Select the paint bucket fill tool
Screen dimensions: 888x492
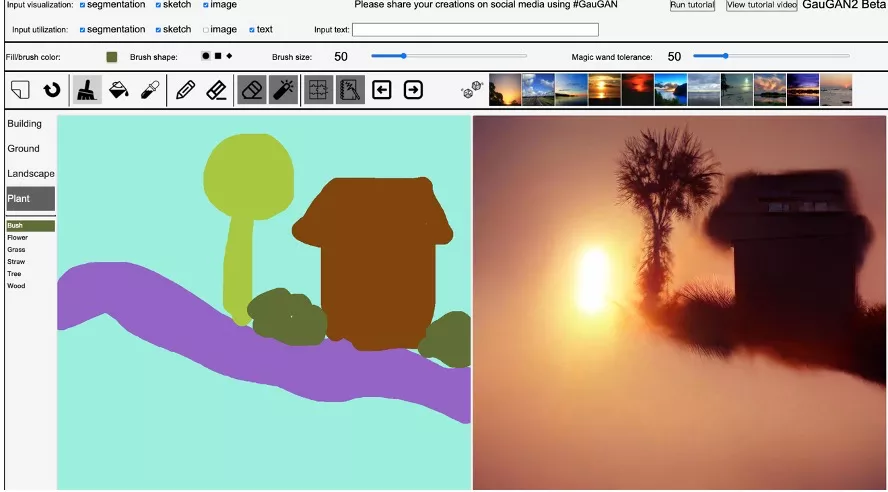point(118,90)
